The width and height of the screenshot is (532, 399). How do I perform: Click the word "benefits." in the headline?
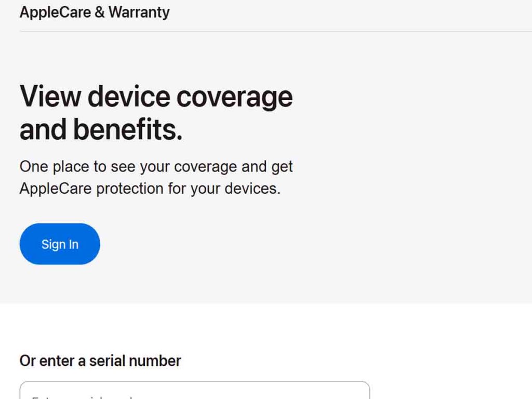tap(128, 130)
